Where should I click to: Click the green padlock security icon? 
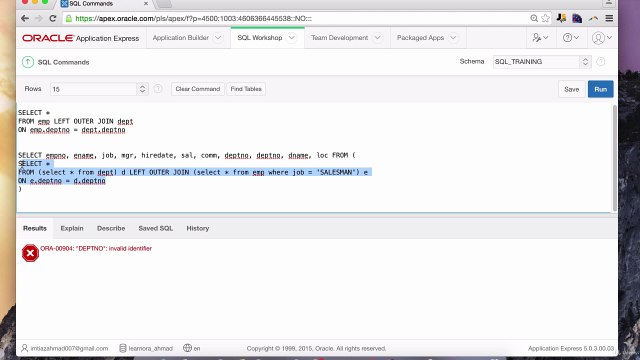tap(69, 18)
